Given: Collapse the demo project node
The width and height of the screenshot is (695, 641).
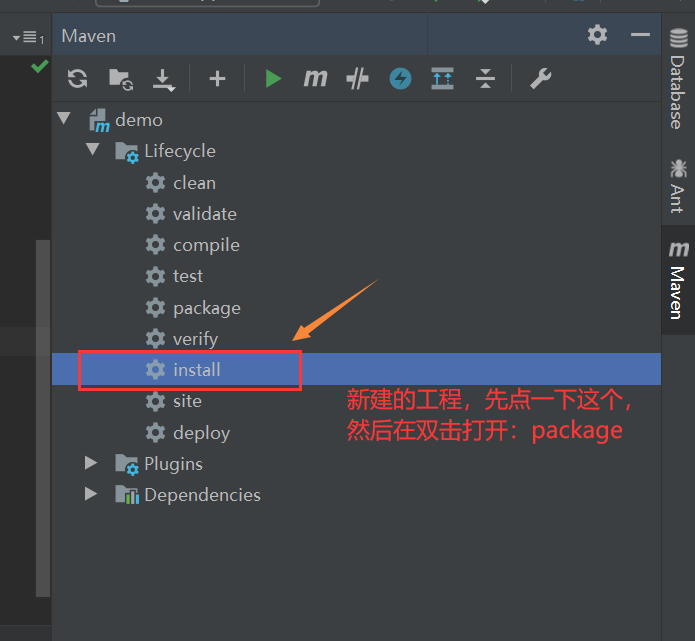Looking at the screenshot, I should 64,118.
